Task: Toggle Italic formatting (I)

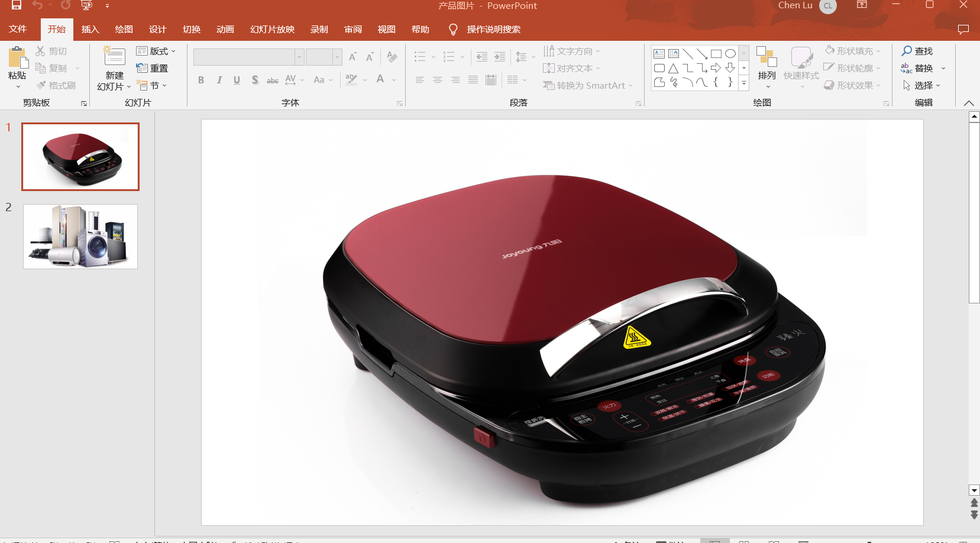Action: [x=219, y=80]
